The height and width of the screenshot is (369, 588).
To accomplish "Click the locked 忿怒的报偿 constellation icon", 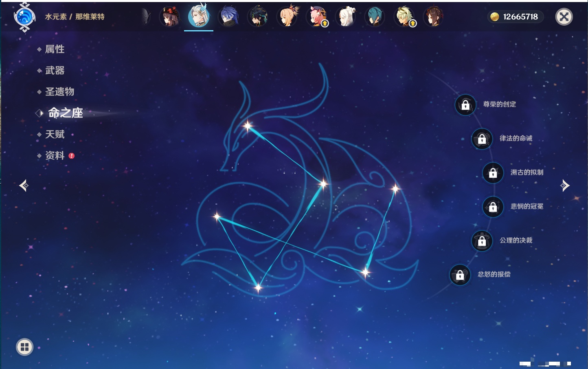I will [460, 275].
